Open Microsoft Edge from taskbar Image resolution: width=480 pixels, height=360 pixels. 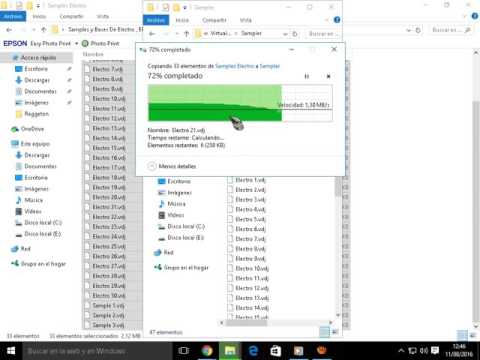[x=253, y=351]
